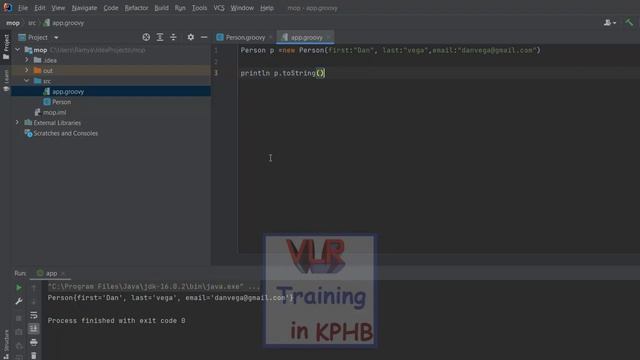The height and width of the screenshot is (360, 640).
Task: Click the grayed stop icon in Run panel
Action: [x=19, y=318]
